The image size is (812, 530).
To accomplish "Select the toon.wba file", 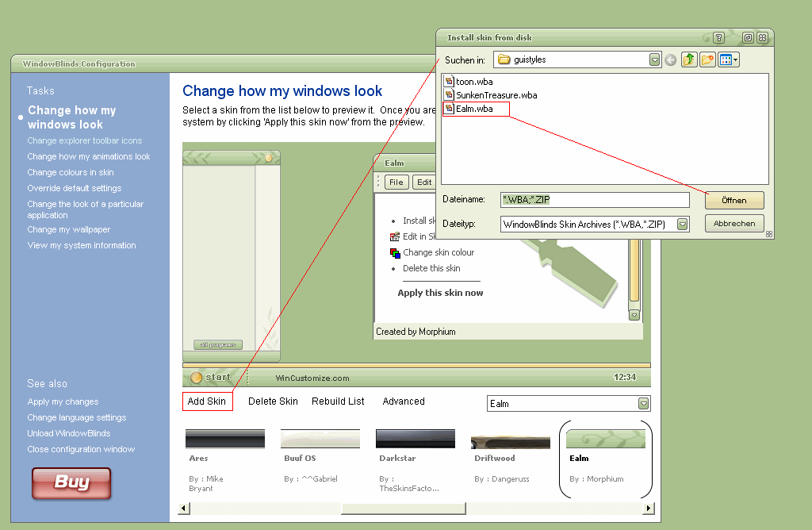I will [x=473, y=82].
